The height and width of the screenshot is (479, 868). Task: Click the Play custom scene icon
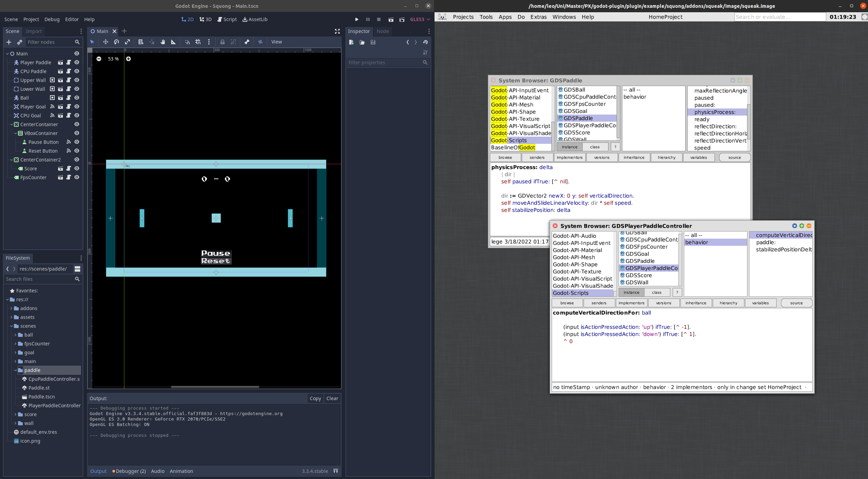[402, 19]
